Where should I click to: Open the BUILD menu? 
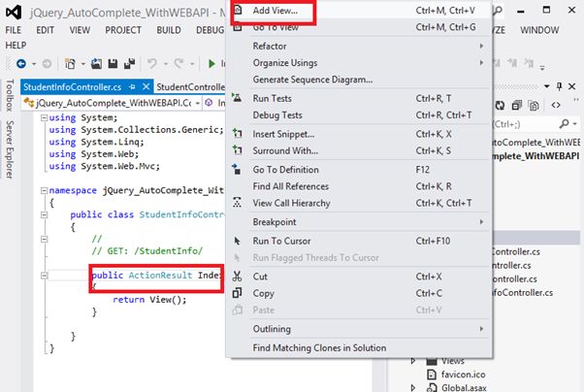[169, 30]
